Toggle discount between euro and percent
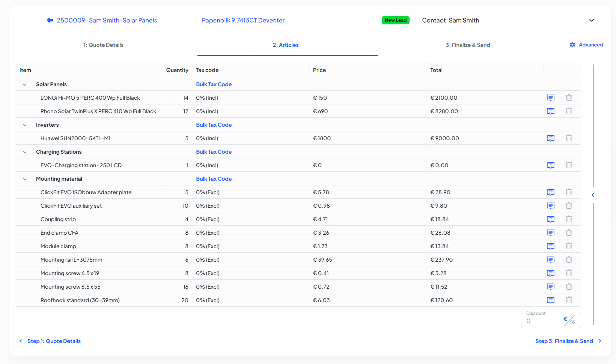Viewport: 616px width, 364px height. click(x=569, y=320)
